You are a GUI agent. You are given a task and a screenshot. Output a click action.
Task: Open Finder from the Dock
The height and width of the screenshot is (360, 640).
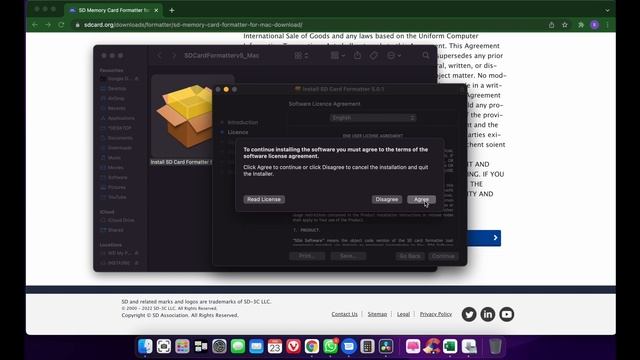click(145, 347)
